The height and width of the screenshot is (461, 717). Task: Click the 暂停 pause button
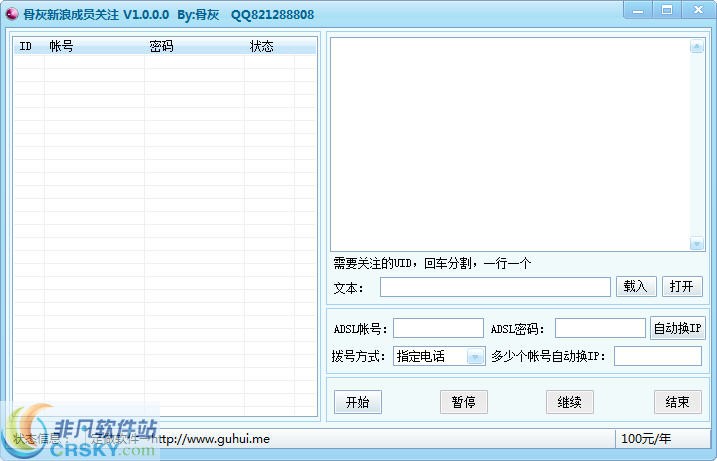coord(464,402)
